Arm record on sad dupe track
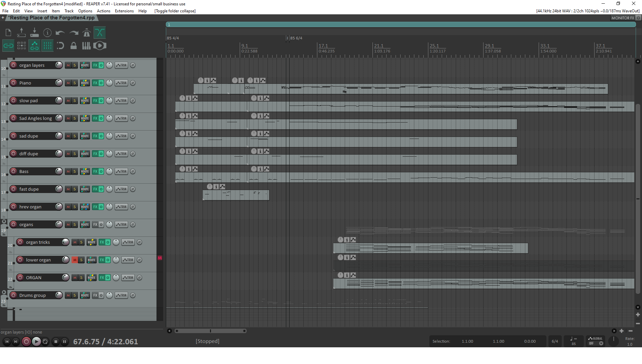 [x=13, y=136]
